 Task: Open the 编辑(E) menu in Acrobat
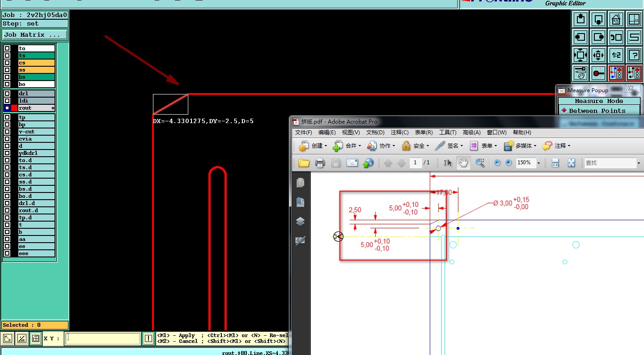pyautogui.click(x=327, y=133)
